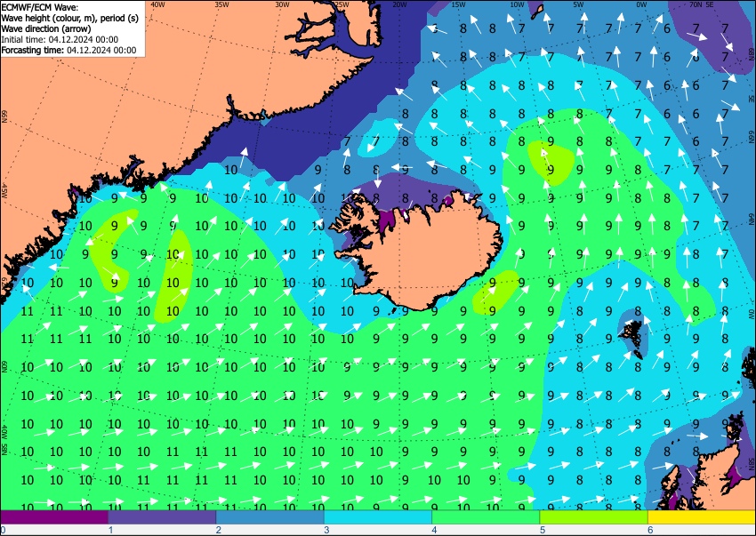Select the violet 1–2 m legend swatch
This screenshot has width=756, height=536.
pos(162,516)
